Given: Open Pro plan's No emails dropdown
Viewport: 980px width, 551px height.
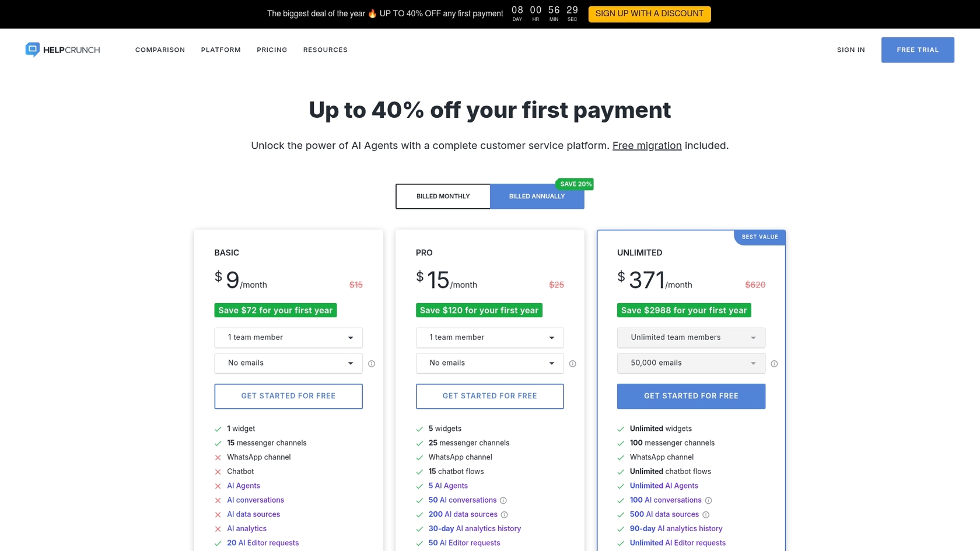Looking at the screenshot, I should 489,363.
